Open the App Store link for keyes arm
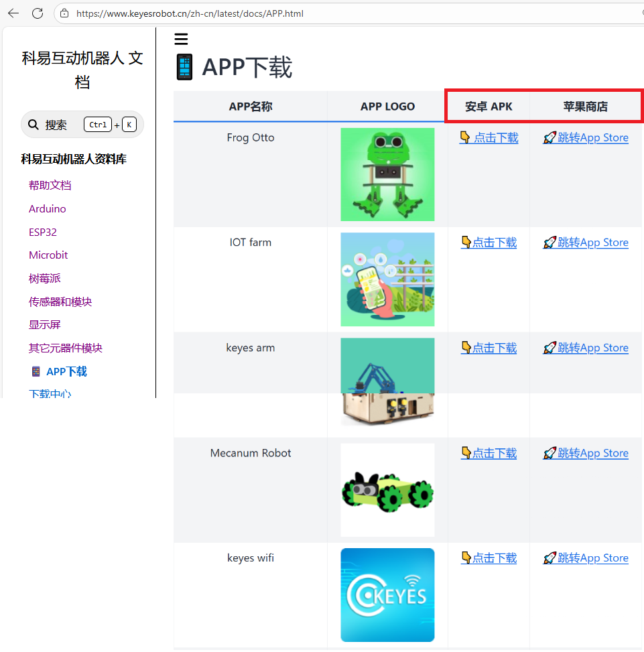This screenshot has width=644, height=652. click(x=586, y=348)
